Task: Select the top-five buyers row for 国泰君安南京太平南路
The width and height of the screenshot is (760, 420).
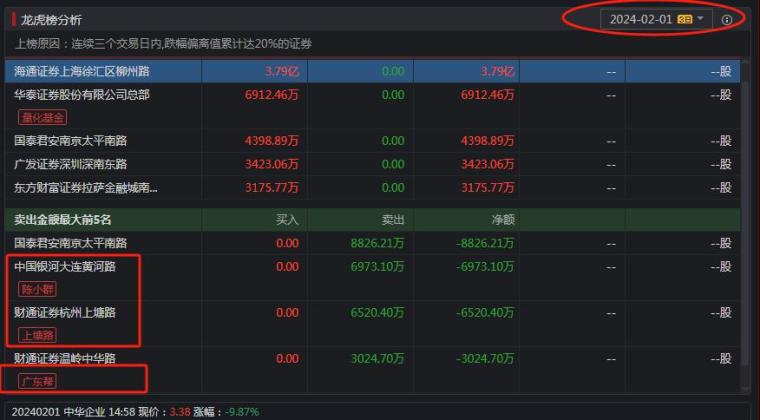Action: (x=372, y=141)
